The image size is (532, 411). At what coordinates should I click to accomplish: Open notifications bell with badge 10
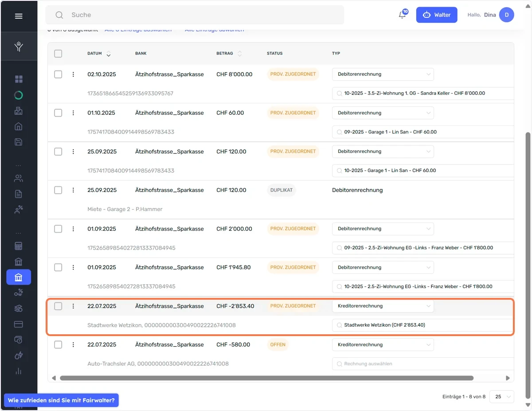pos(403,15)
